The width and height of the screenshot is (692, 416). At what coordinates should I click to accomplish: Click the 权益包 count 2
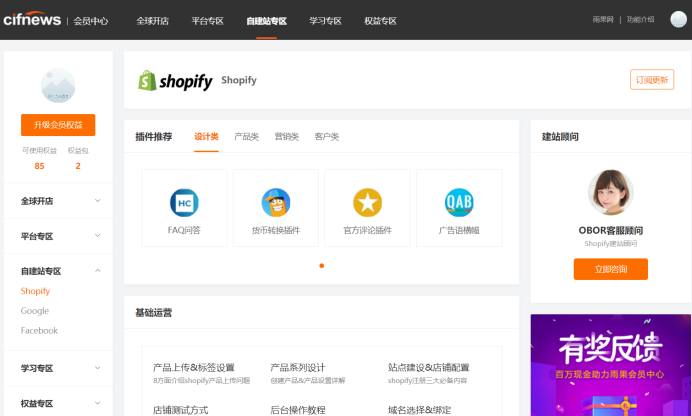[x=78, y=166]
